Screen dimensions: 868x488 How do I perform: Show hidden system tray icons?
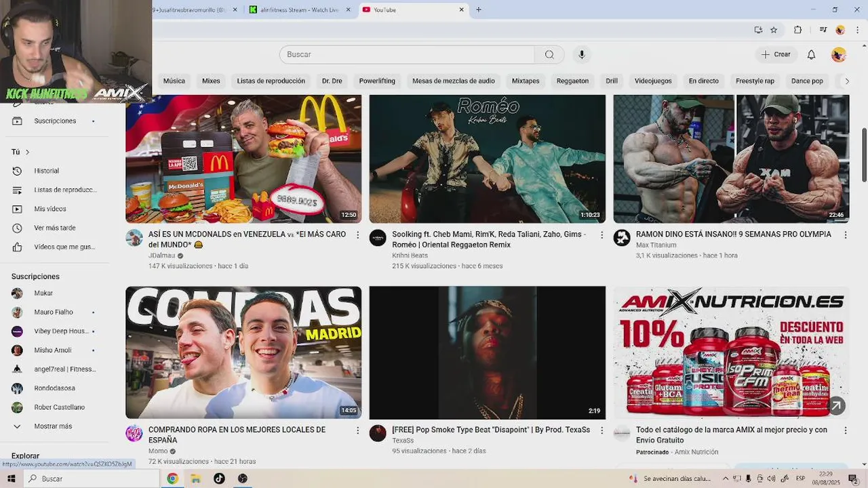coord(725,479)
